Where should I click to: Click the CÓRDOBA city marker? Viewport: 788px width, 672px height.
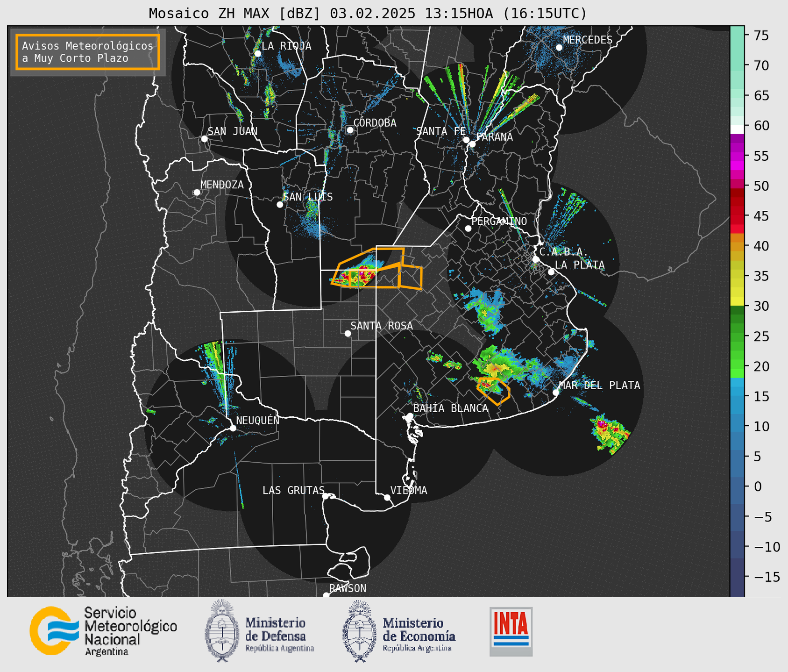point(350,130)
